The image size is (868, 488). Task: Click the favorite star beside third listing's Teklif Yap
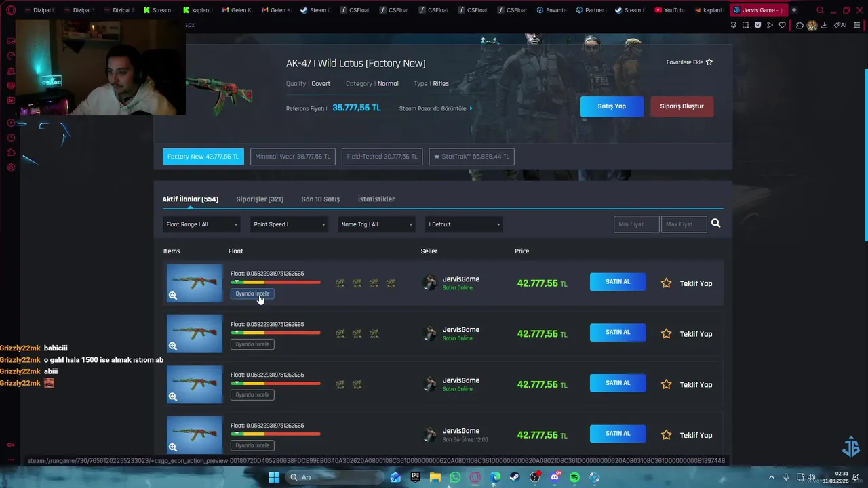[x=667, y=384]
